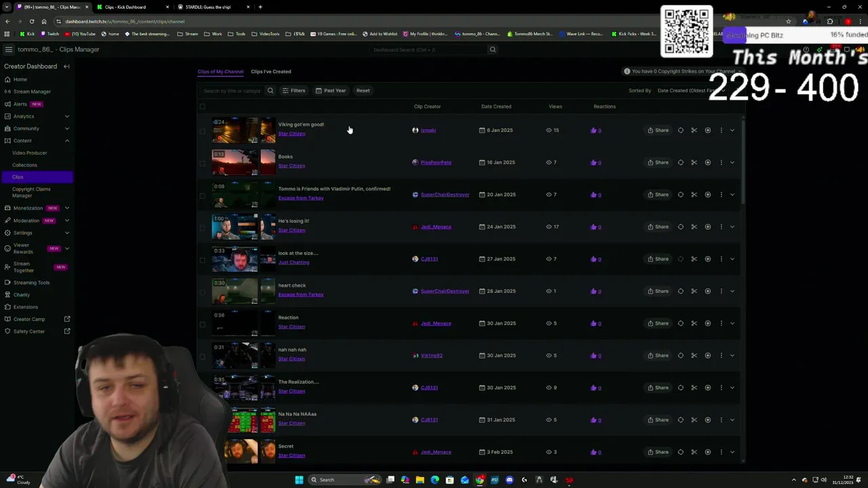Open the hamburger menu beside tommo_86_ title

tap(8, 49)
